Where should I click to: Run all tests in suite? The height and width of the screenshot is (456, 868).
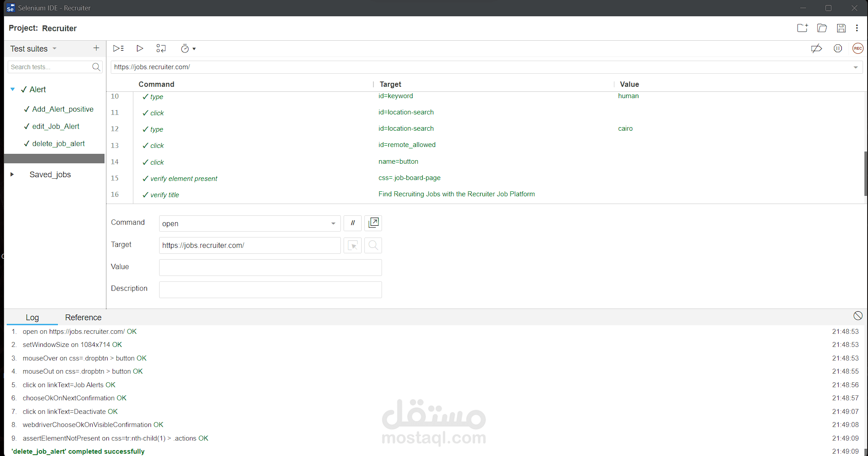click(x=118, y=48)
